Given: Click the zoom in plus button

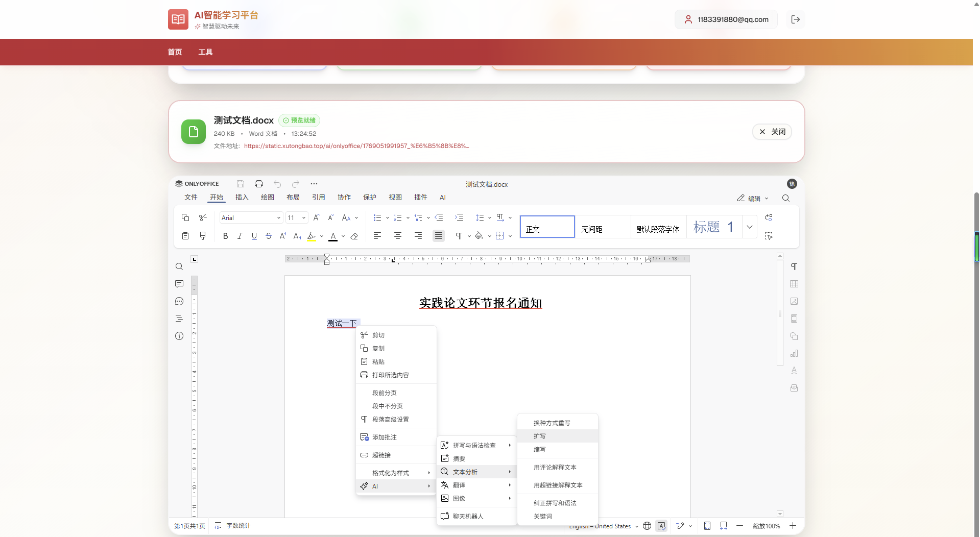Looking at the screenshot, I should point(793,526).
